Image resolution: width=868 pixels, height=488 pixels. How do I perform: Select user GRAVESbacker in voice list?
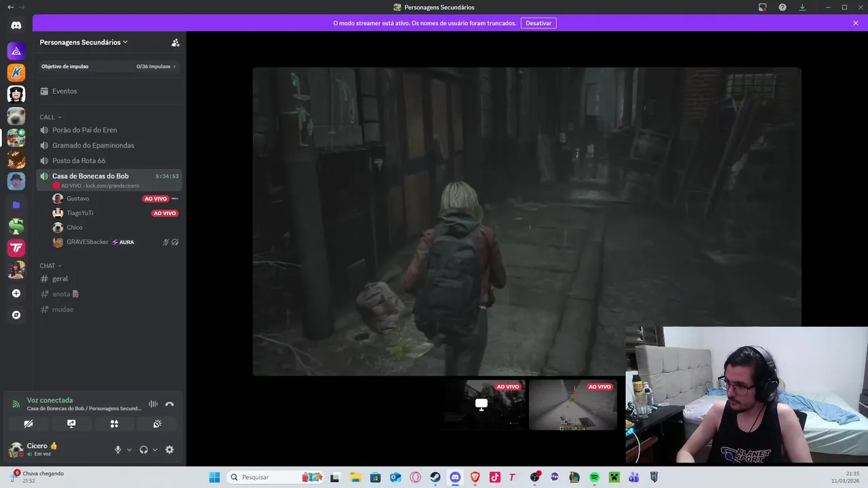(x=87, y=242)
